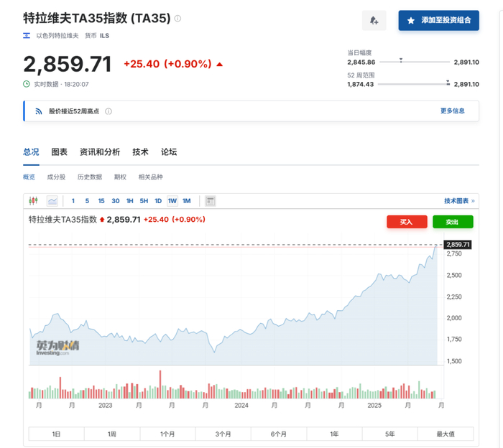Viewport: 503px width, 448px height.
Task: Click the info icon beside TA35 title
Action: click(177, 19)
